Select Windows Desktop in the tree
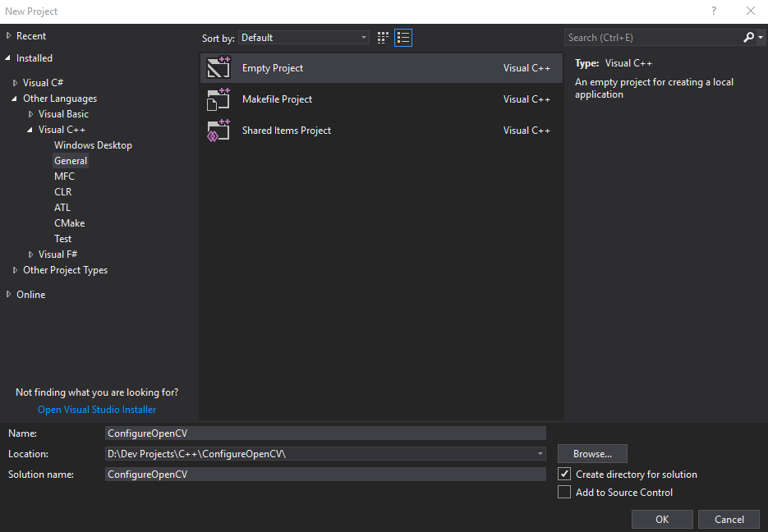This screenshot has width=768, height=532. (93, 145)
